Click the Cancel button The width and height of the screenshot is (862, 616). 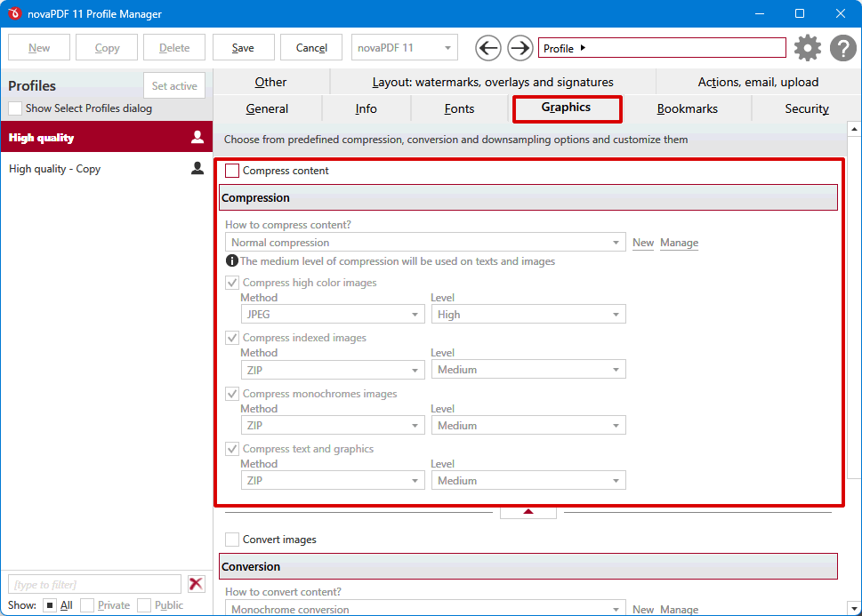point(311,48)
